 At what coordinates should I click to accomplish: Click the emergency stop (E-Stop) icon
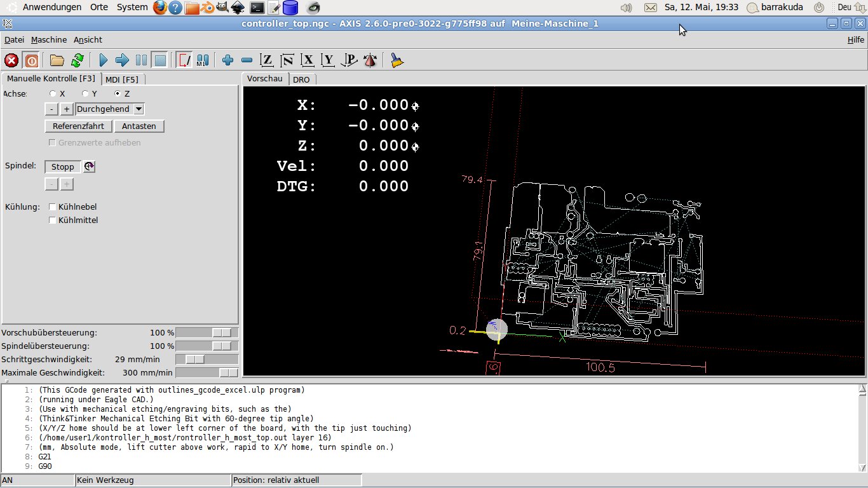pos(11,60)
